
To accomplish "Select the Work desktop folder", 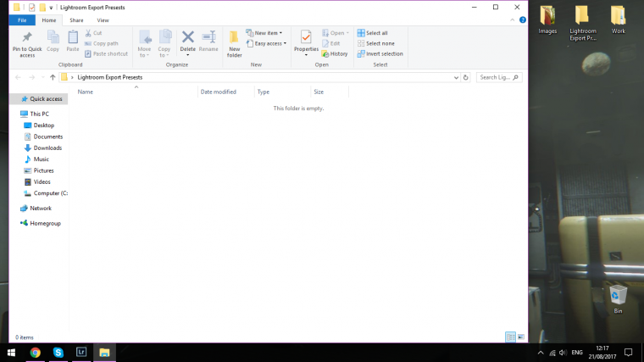I will click(618, 19).
